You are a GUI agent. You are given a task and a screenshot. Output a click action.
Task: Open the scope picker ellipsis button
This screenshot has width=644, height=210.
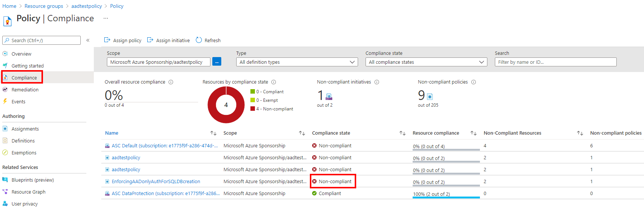(x=217, y=62)
